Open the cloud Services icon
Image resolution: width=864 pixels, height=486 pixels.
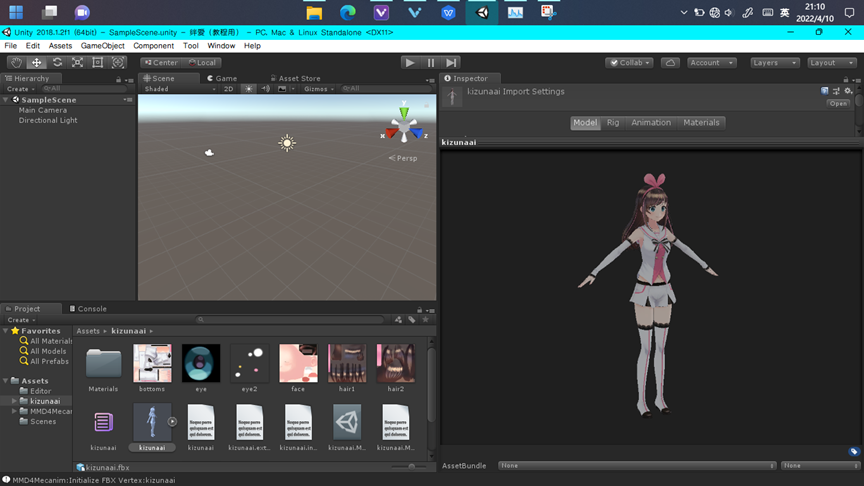(670, 62)
